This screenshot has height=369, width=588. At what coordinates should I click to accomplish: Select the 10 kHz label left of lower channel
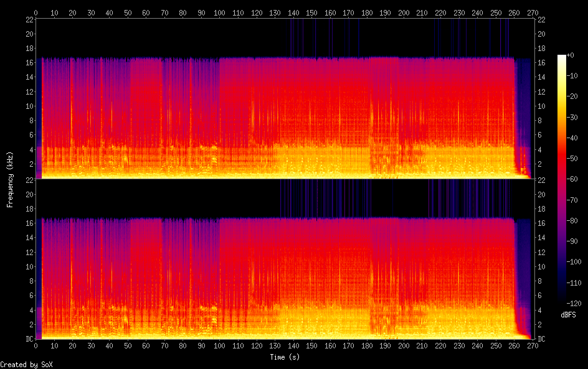click(28, 266)
